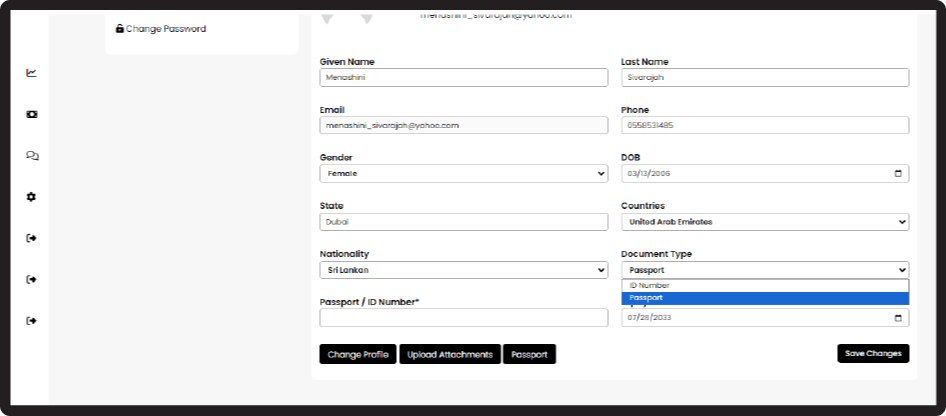Image resolution: width=946 pixels, height=416 pixels.
Task: Click the topmost sign-out arrow sidebar icon
Action: coord(32,238)
